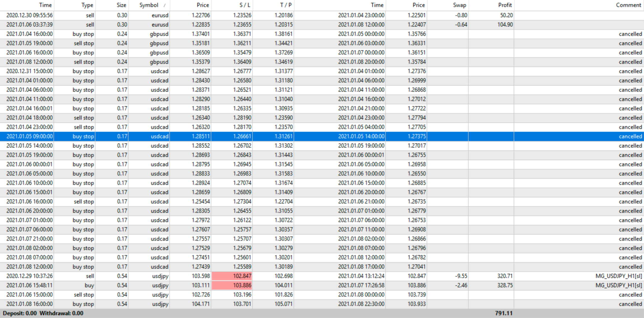Click the Comment column header

point(628,5)
